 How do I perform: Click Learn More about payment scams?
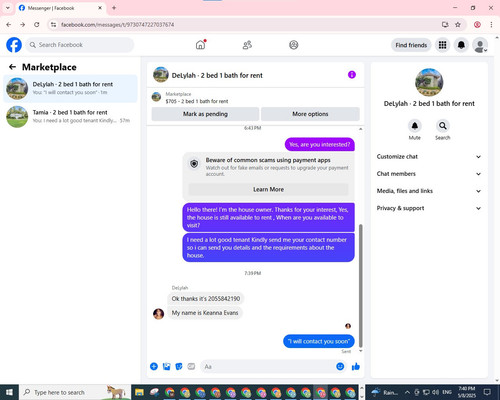point(268,189)
